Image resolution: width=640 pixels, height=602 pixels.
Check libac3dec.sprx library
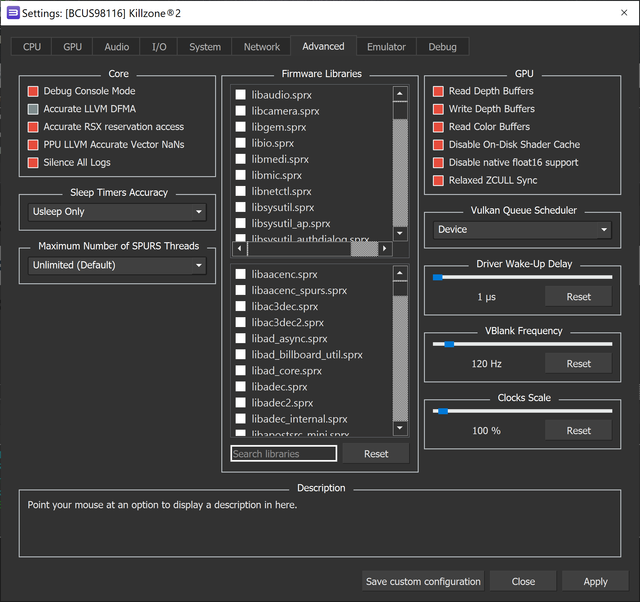point(241,306)
